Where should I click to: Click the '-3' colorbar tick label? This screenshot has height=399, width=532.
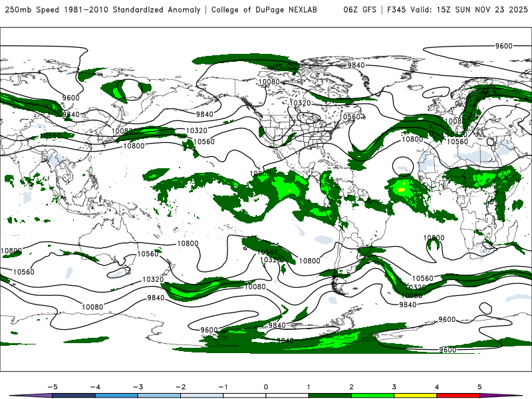pyautogui.click(x=138, y=387)
